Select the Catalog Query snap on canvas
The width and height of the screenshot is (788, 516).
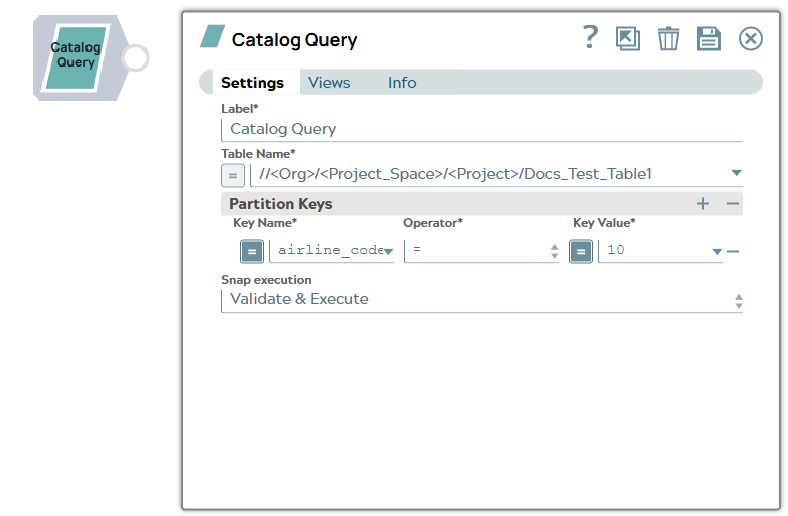[75, 56]
